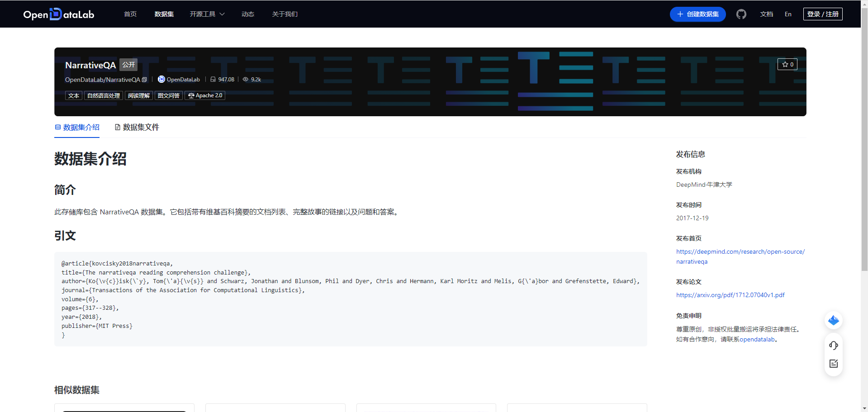The image size is (868, 412).
Task: Open the feedback edit note icon
Action: click(x=833, y=364)
